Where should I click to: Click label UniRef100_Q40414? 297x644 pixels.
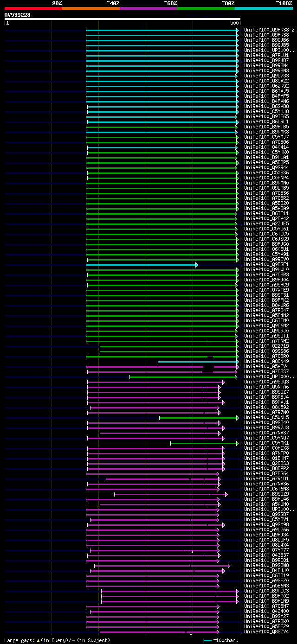(266, 147)
